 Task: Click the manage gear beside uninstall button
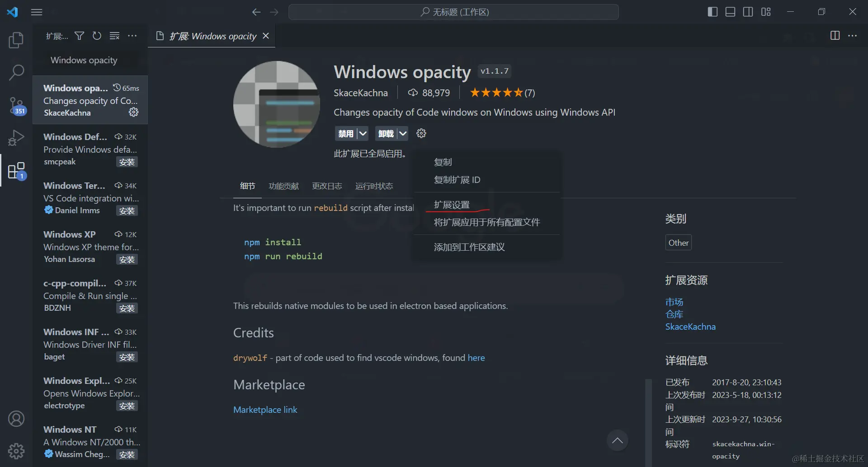click(421, 133)
